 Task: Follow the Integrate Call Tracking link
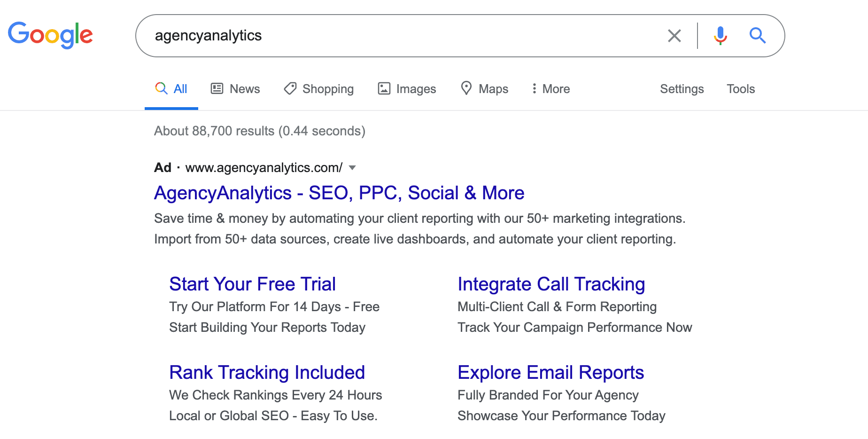pos(551,284)
